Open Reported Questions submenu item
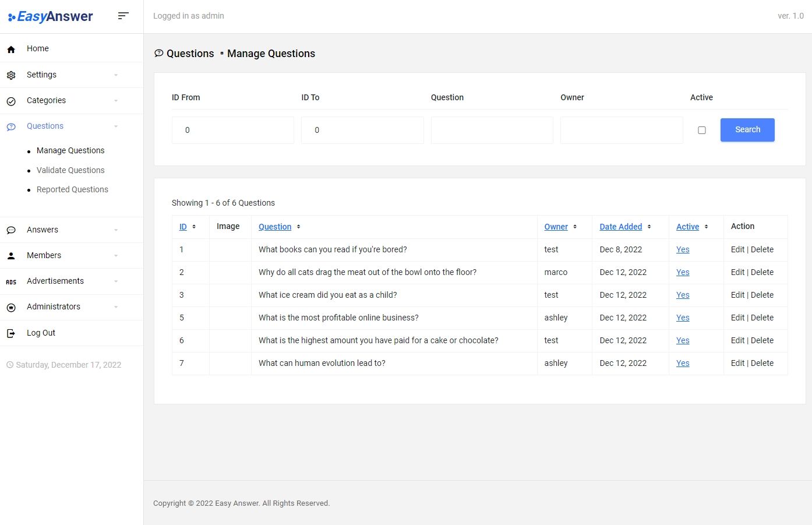 pos(72,189)
